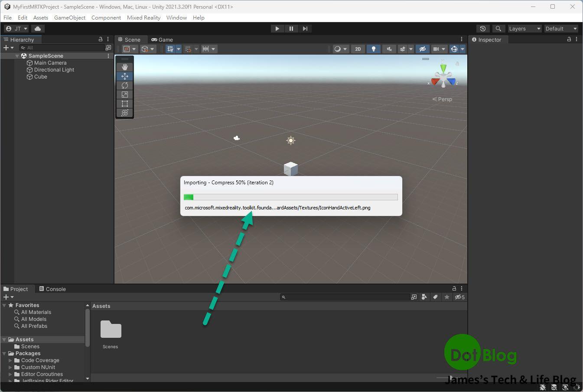This screenshot has height=392, width=583.
Task: Toggle hidden objects visibility in scene
Action: click(423, 49)
